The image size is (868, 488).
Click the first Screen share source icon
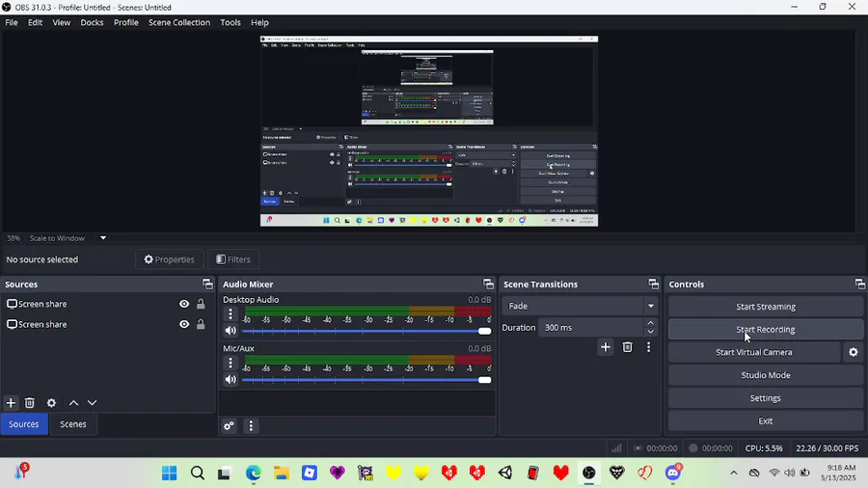click(x=12, y=304)
